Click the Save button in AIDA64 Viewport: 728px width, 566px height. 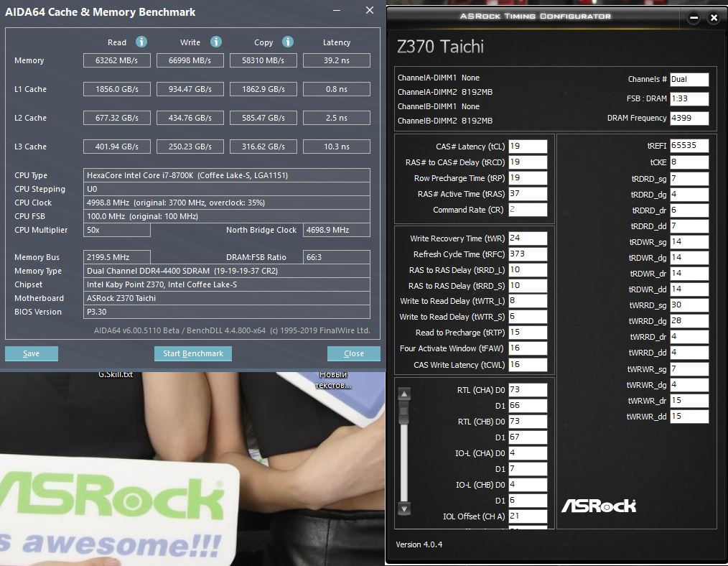point(31,353)
